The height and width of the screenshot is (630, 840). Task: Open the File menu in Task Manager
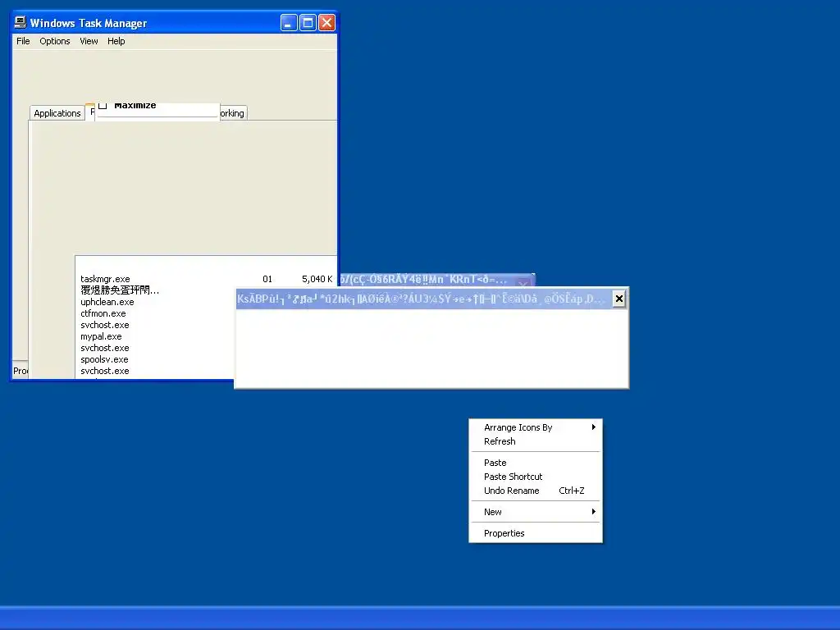(23, 41)
